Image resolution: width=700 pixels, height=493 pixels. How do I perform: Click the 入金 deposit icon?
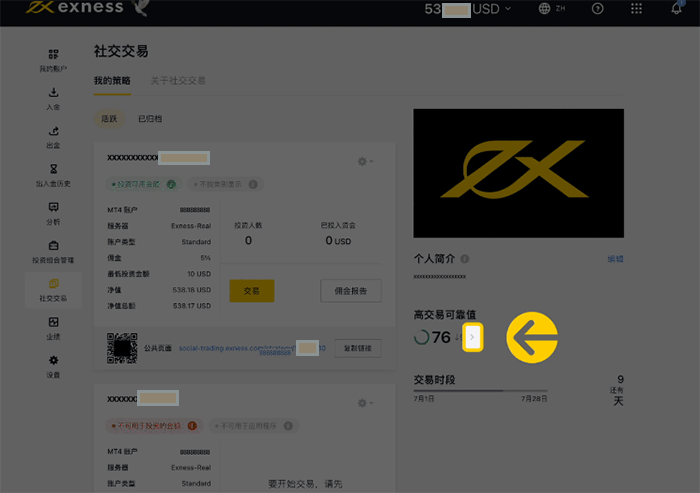[54, 98]
